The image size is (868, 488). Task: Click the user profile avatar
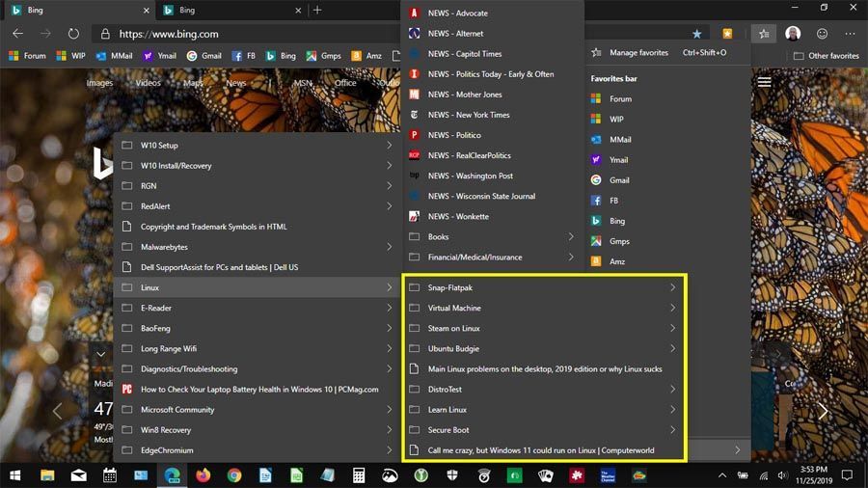(793, 33)
